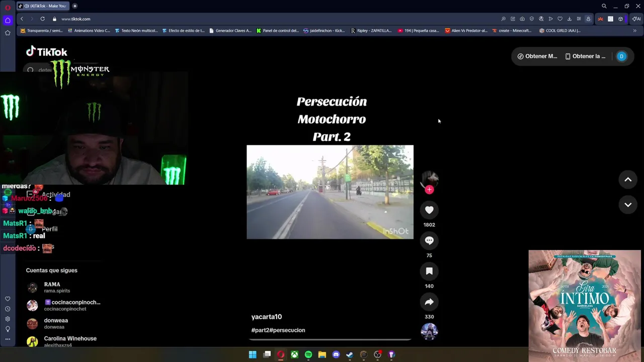Open the 'Ripley - ZAPATILLA...' bookmark

click(x=371, y=31)
